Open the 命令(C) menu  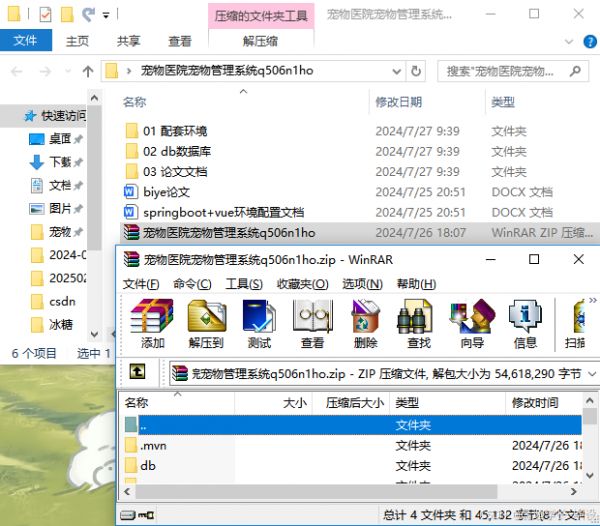(192, 284)
